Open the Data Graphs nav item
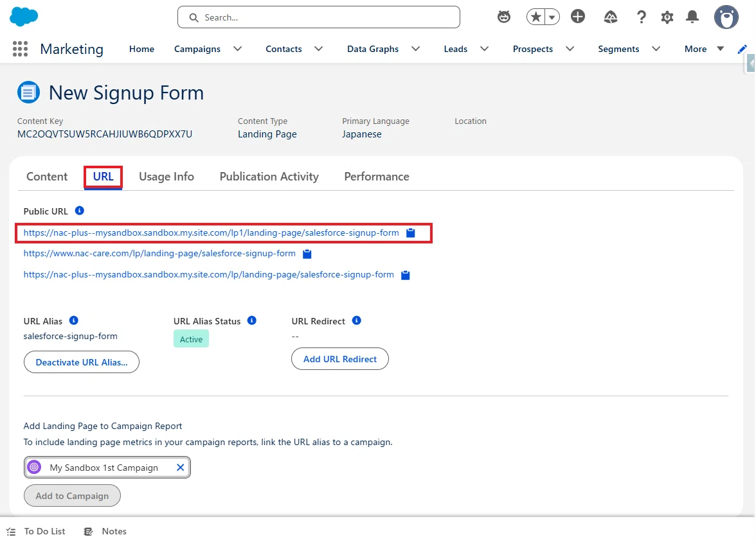 click(x=373, y=49)
